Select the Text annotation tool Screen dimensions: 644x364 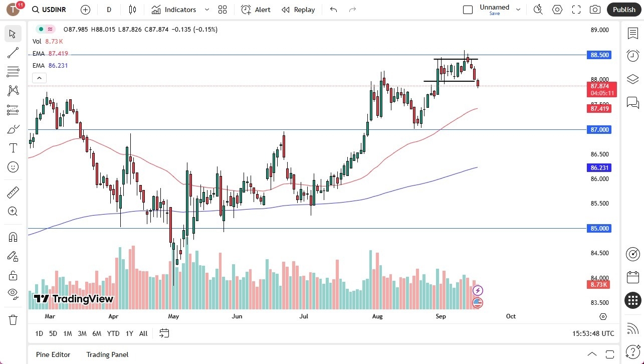pos(13,148)
